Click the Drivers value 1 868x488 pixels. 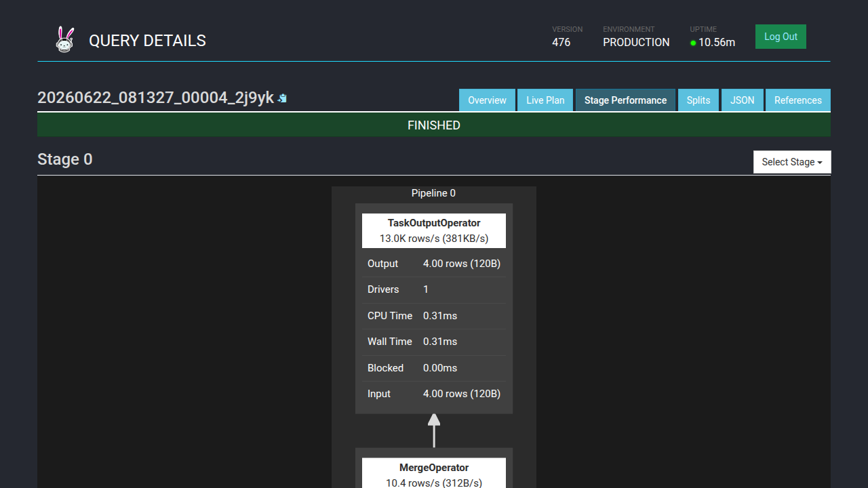426,289
